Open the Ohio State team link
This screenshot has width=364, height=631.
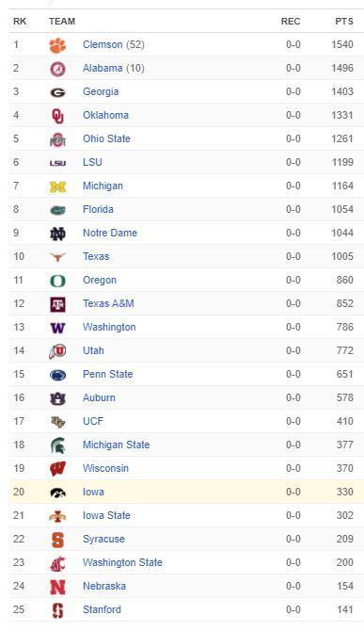(x=106, y=138)
